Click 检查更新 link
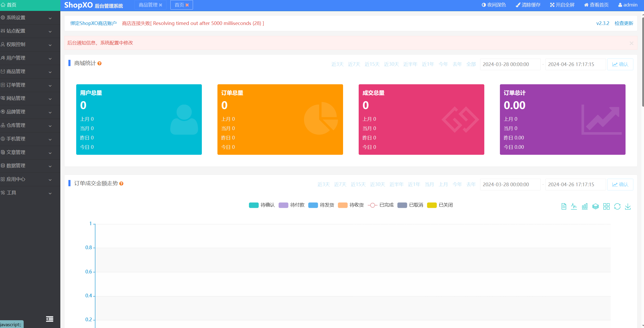Viewport: 644px width, 328px height. click(x=624, y=23)
